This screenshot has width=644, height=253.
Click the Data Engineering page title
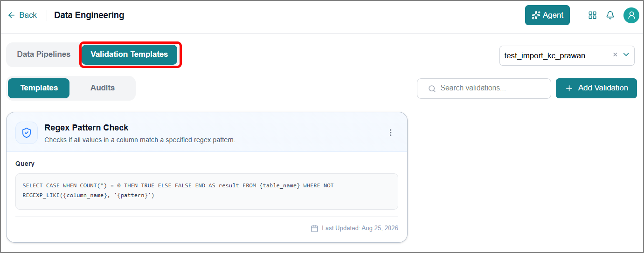click(x=89, y=15)
